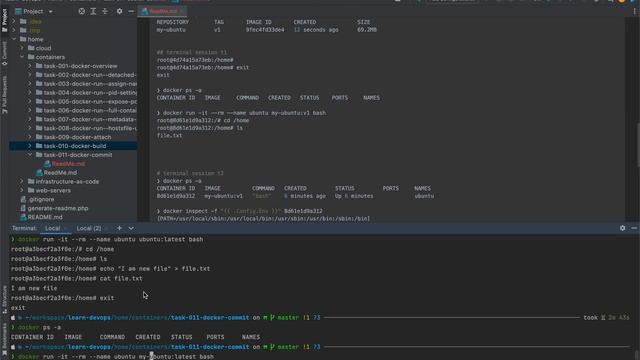Collapse the containers folder
Screen dimensions: 640x360
point(22,57)
